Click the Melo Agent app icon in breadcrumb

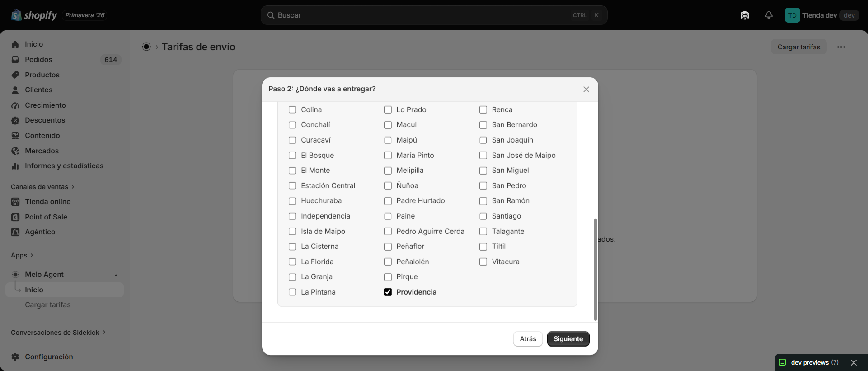[146, 47]
